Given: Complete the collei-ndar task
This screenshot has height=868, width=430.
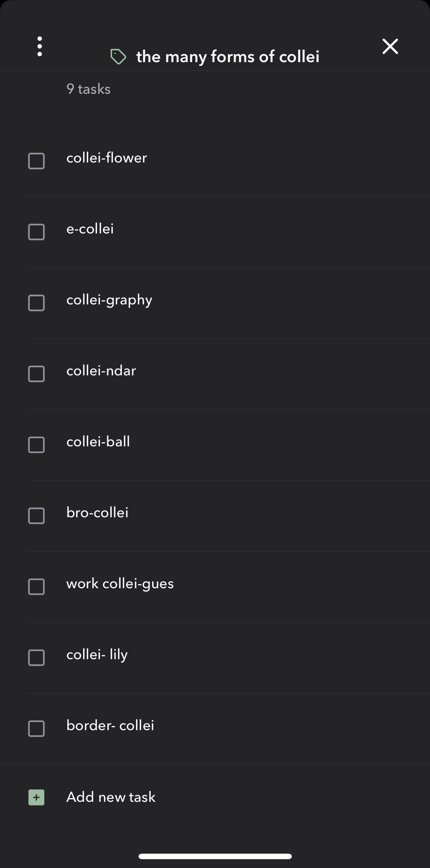Looking at the screenshot, I should pos(36,374).
